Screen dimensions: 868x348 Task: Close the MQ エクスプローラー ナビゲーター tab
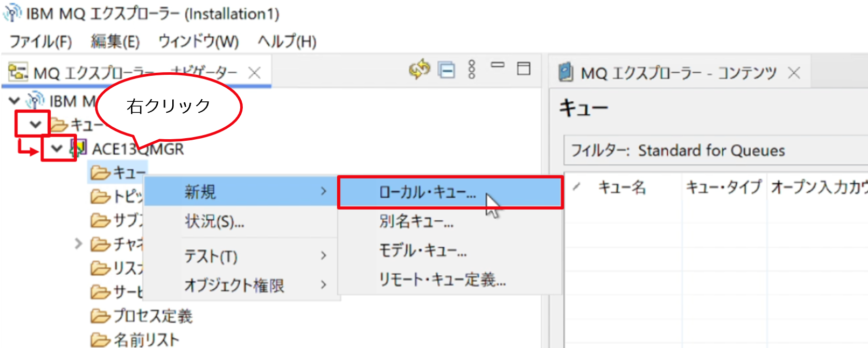254,73
